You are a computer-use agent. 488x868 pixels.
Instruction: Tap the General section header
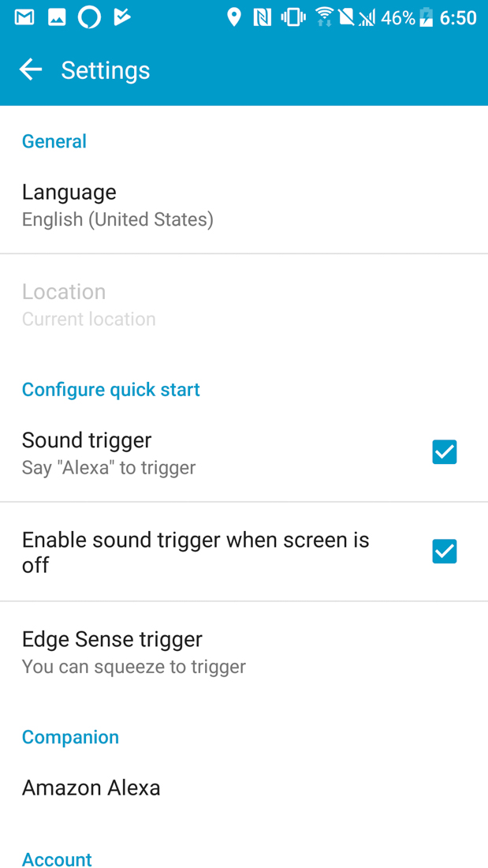click(x=54, y=141)
